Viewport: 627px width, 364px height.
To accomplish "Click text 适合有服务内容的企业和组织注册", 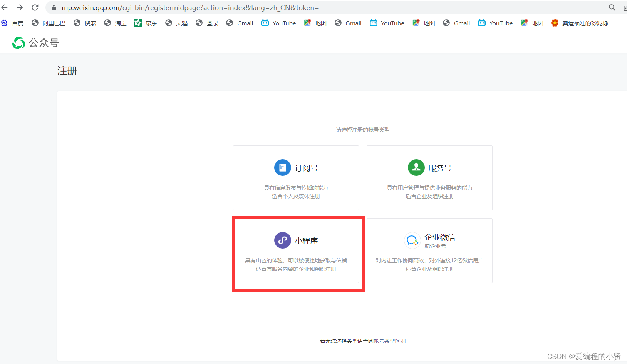I will pyautogui.click(x=296, y=269).
